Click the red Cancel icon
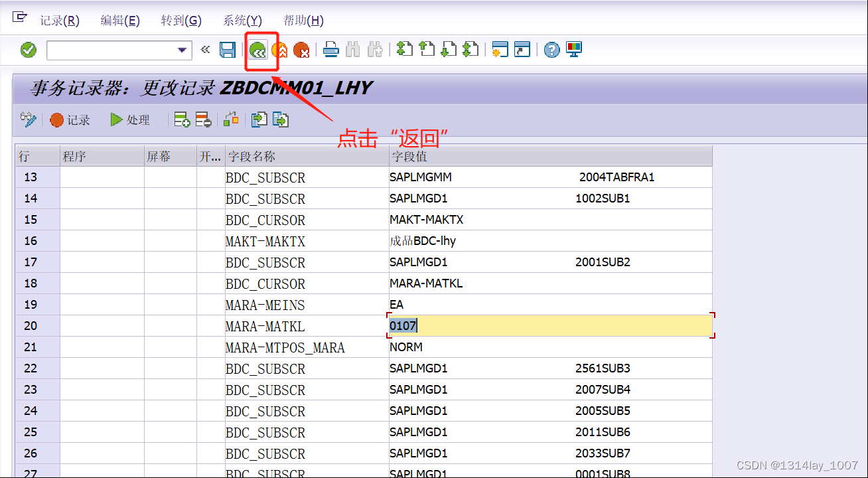This screenshot has width=868, height=478. [301, 50]
